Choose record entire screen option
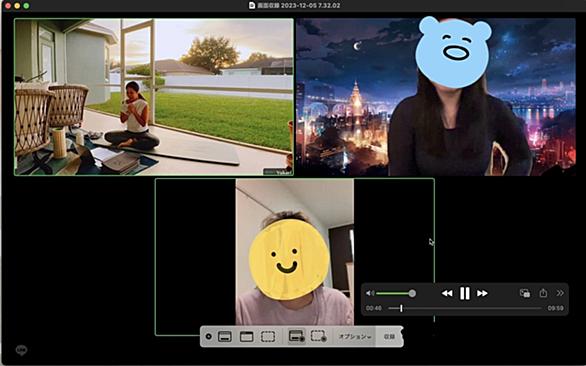 click(296, 336)
